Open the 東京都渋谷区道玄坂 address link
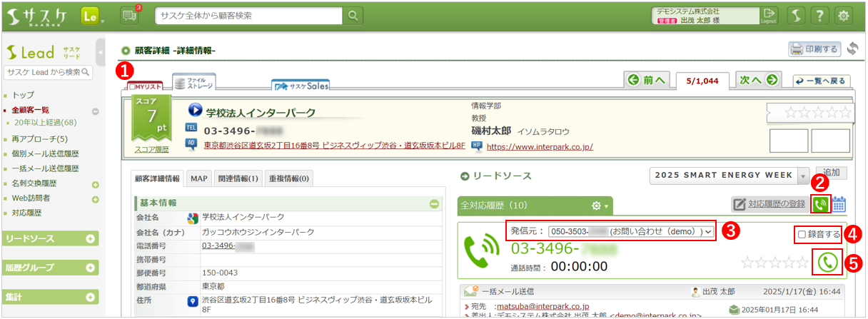868x319 pixels. [x=334, y=145]
